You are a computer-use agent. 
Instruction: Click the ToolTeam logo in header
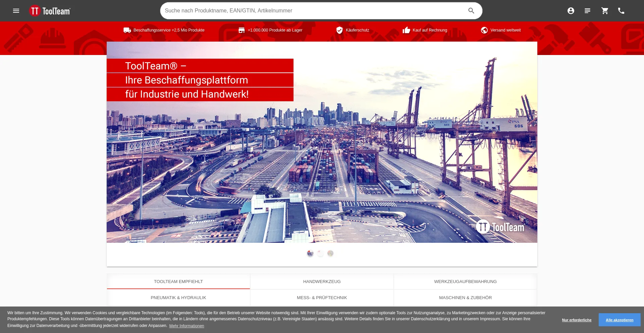(x=50, y=11)
